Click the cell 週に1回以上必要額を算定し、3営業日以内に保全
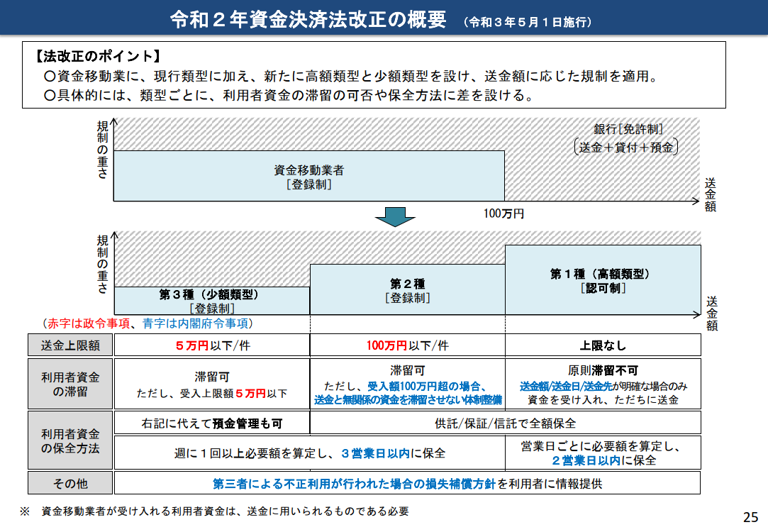768x532 pixels. (310, 453)
